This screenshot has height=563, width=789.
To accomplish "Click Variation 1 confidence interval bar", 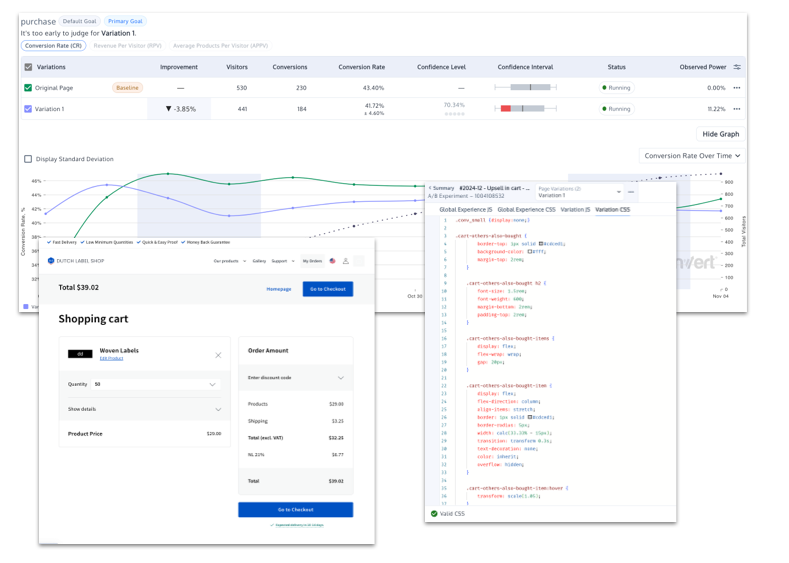I will click(x=525, y=109).
